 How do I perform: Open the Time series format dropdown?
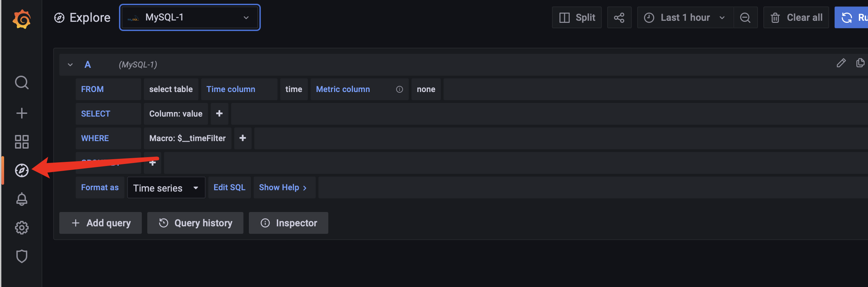point(166,188)
